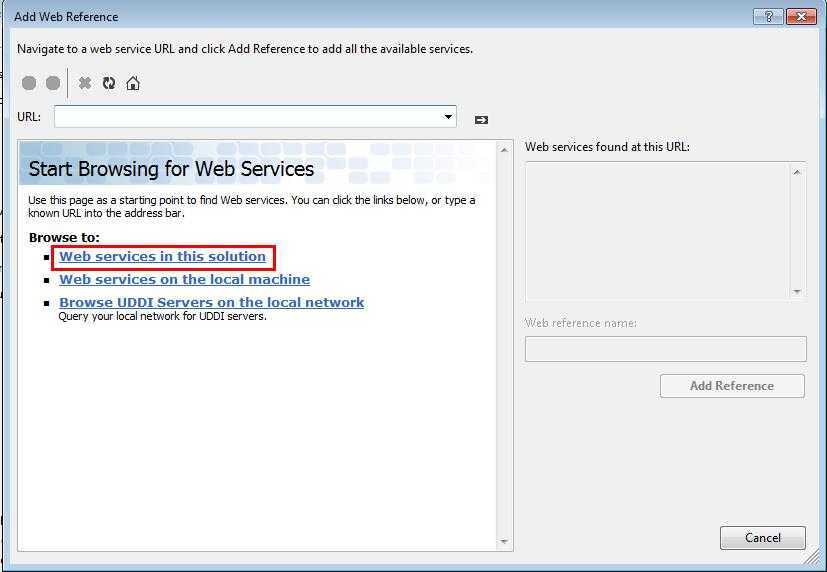Click the Refresh icon
This screenshot has width=827, height=572.
(x=109, y=83)
